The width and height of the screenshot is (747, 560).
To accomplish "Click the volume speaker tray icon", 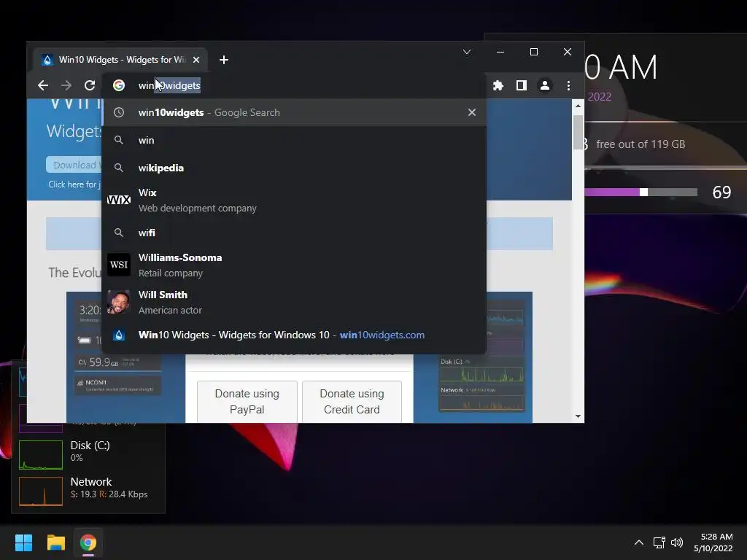I will [677, 542].
